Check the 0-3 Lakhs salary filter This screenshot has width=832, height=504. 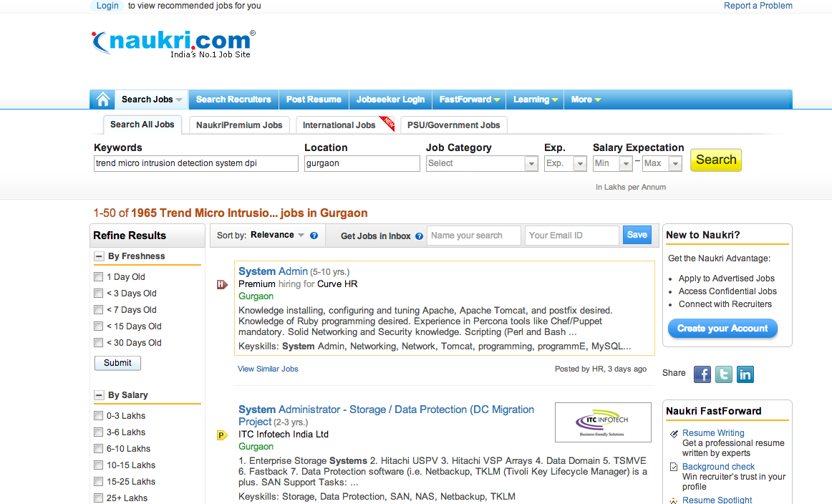point(98,415)
